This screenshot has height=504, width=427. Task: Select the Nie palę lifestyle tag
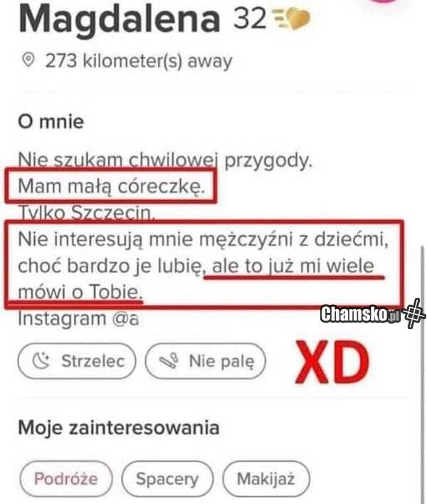coord(205,362)
